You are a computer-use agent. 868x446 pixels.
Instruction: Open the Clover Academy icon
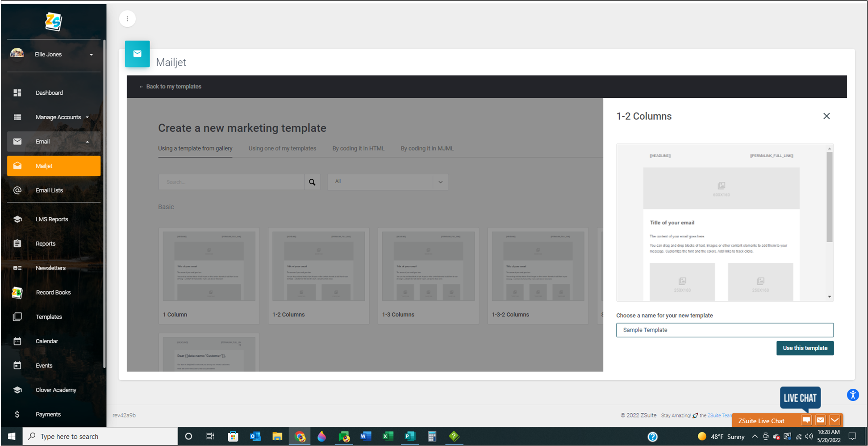pyautogui.click(x=17, y=390)
